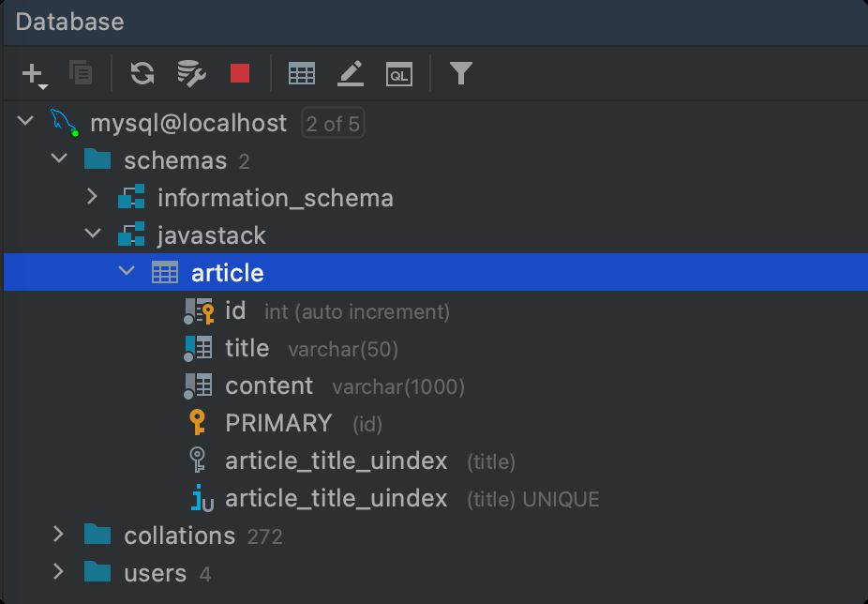The image size is (868, 604).
Task: Collapse the javastack schema
Action: coord(92,234)
